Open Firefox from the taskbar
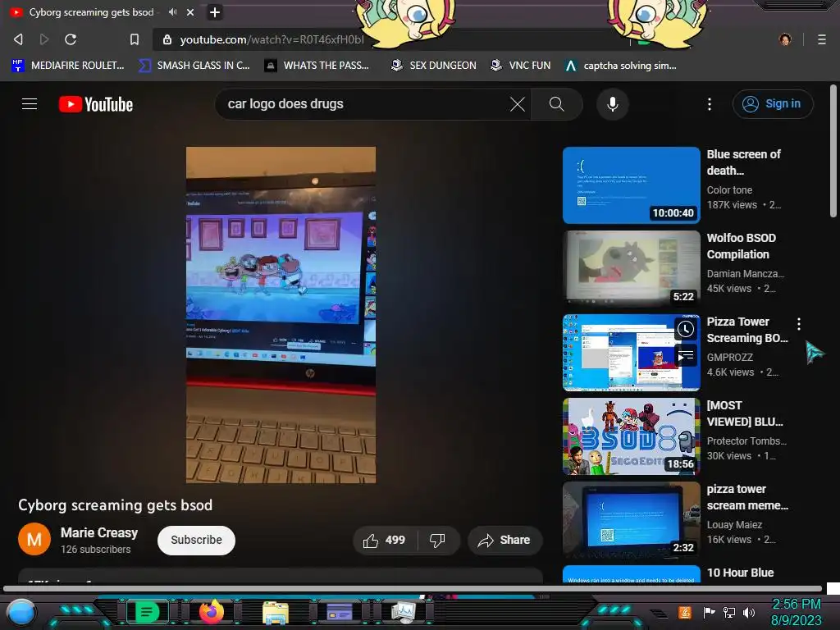Viewport: 840px width, 630px height. [212, 612]
